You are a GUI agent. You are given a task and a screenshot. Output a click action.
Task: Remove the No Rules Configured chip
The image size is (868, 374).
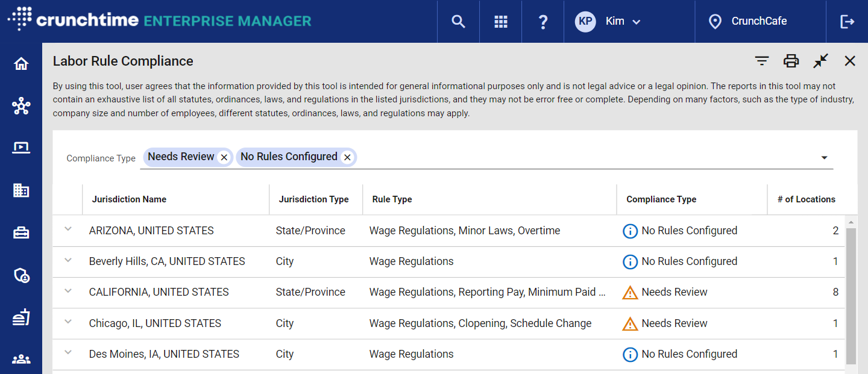(x=347, y=157)
